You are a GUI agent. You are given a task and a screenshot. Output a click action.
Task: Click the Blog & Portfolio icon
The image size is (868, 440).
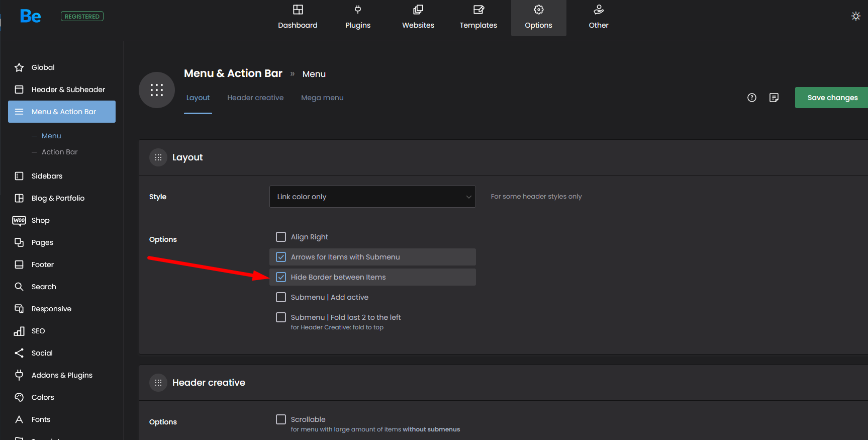click(x=19, y=198)
